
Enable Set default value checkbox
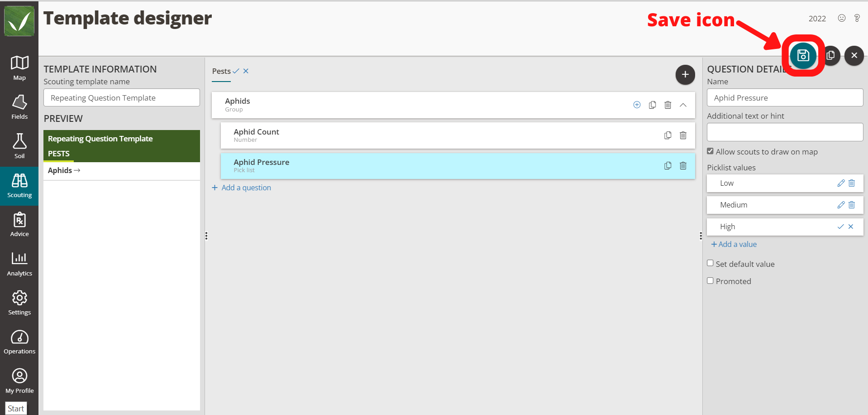pos(710,263)
